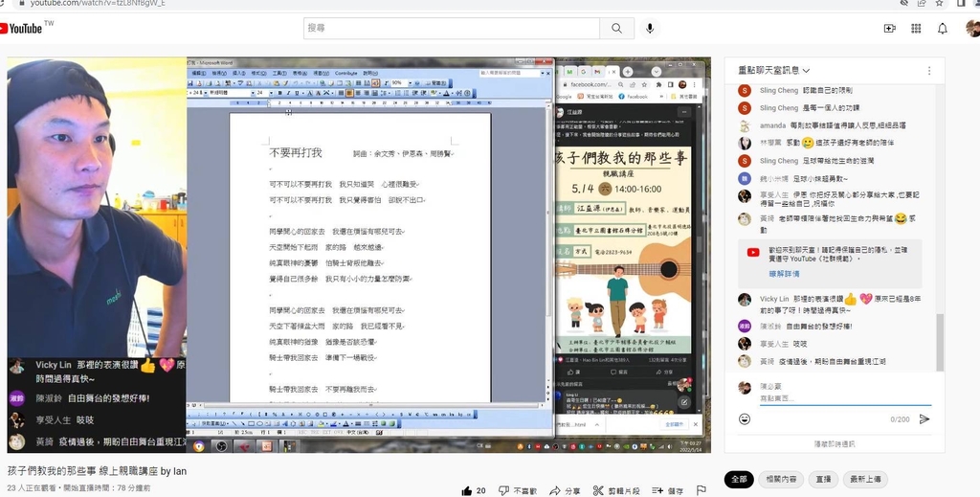Select the 相關內容 filter chip
The height and width of the screenshot is (497, 980).
click(781, 480)
